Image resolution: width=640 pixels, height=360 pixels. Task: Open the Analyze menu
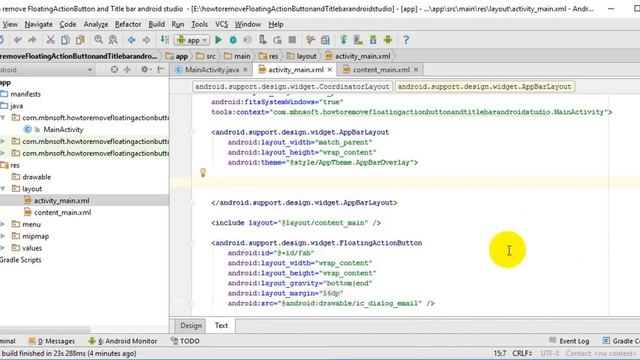(96, 24)
